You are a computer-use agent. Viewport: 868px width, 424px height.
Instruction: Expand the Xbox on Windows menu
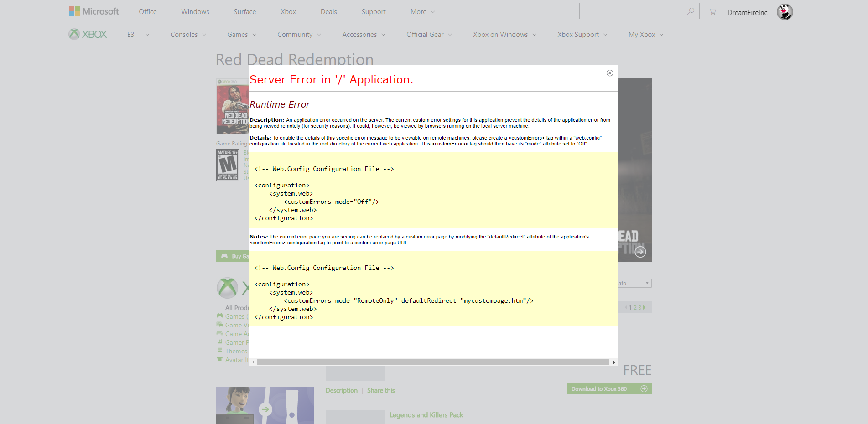point(504,35)
